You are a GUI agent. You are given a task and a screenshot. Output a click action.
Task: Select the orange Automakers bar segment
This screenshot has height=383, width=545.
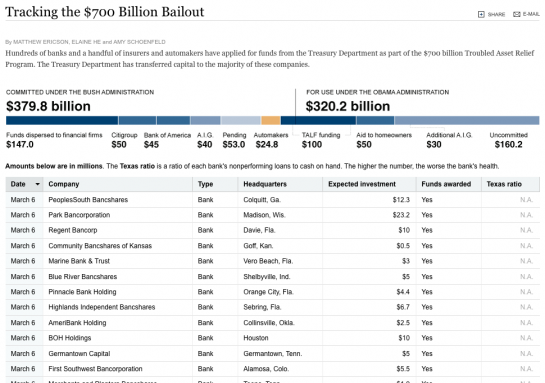coord(271,120)
